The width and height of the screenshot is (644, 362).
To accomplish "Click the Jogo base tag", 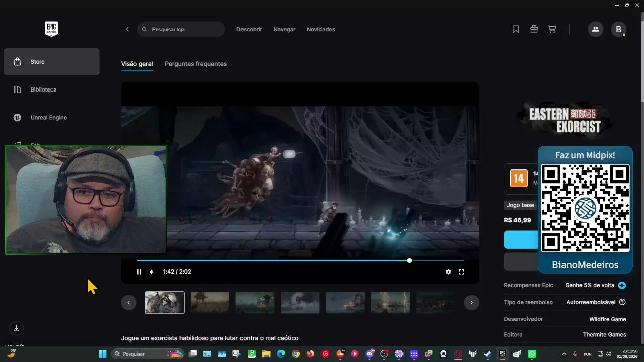I will pyautogui.click(x=520, y=205).
